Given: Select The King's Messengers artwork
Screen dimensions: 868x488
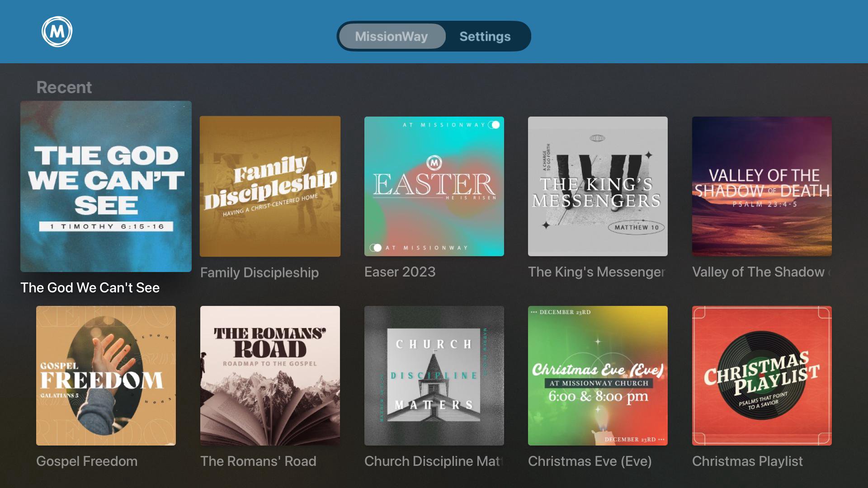Looking at the screenshot, I should tap(598, 186).
